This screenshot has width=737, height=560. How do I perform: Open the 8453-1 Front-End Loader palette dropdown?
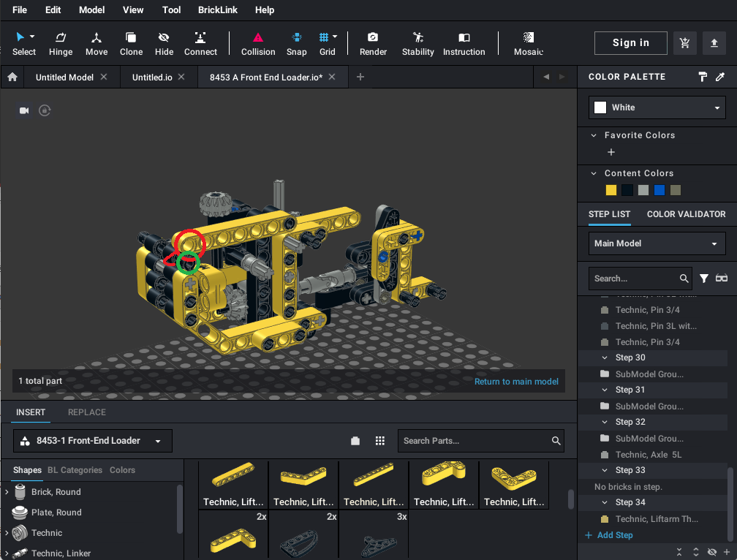[x=93, y=441]
